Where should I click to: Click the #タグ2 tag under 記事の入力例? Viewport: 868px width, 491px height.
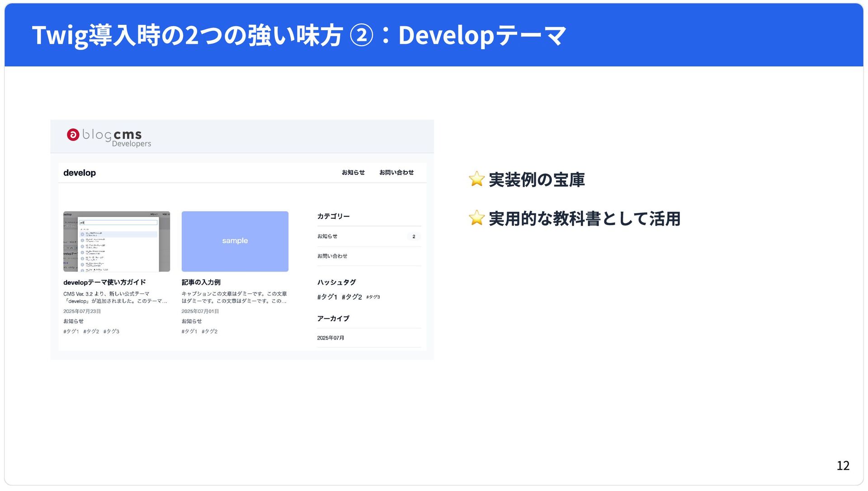pos(209,331)
